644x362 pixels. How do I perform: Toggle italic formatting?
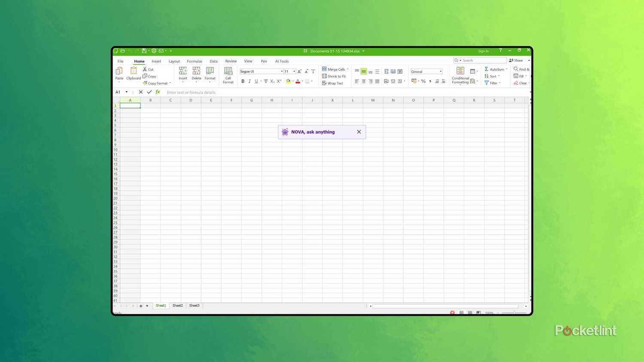[249, 81]
